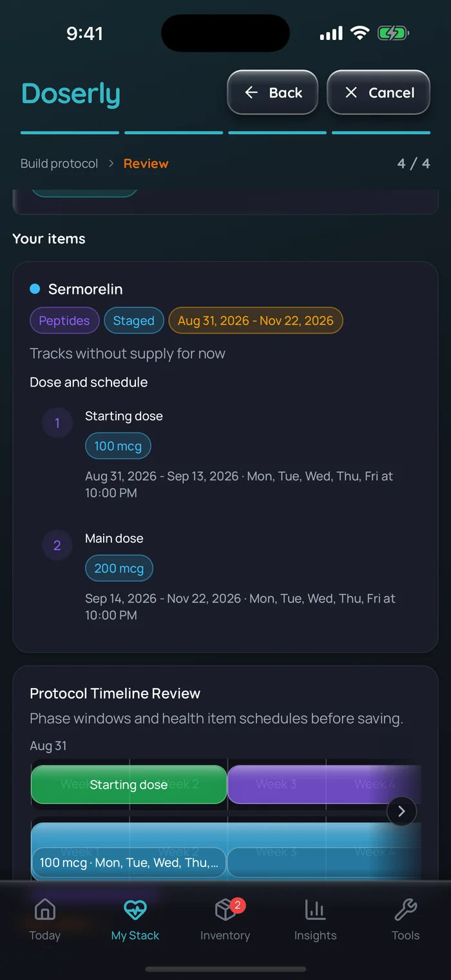Tap the step 2 circle for Main dose

coord(57,545)
